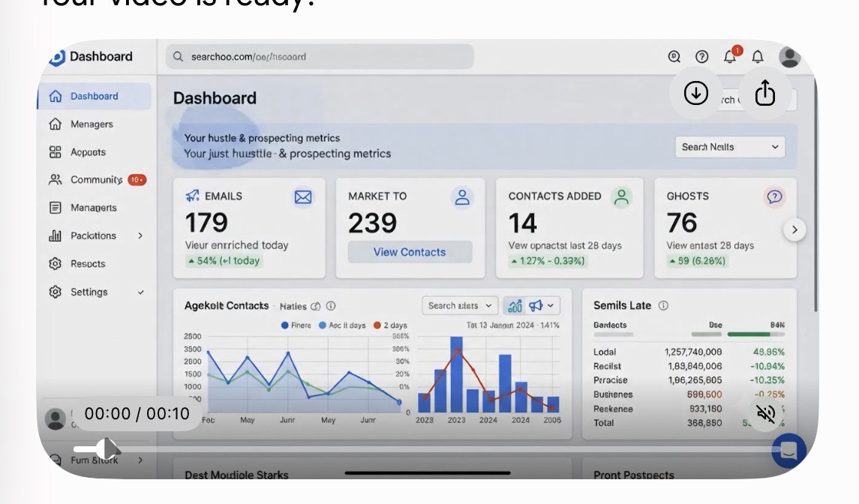859x504 pixels.
Task: Click the Paclotions bar-chart icon
Action: (56, 235)
